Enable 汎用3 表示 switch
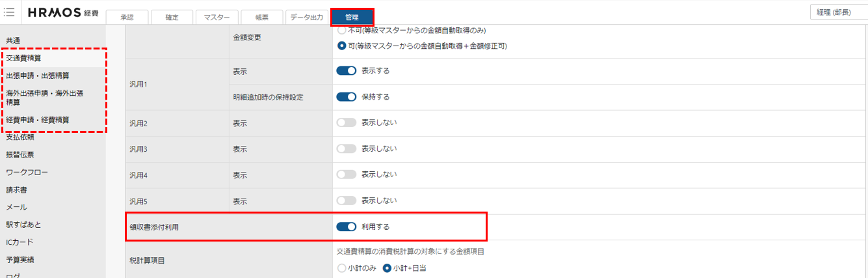The image size is (868, 278). coord(347,148)
